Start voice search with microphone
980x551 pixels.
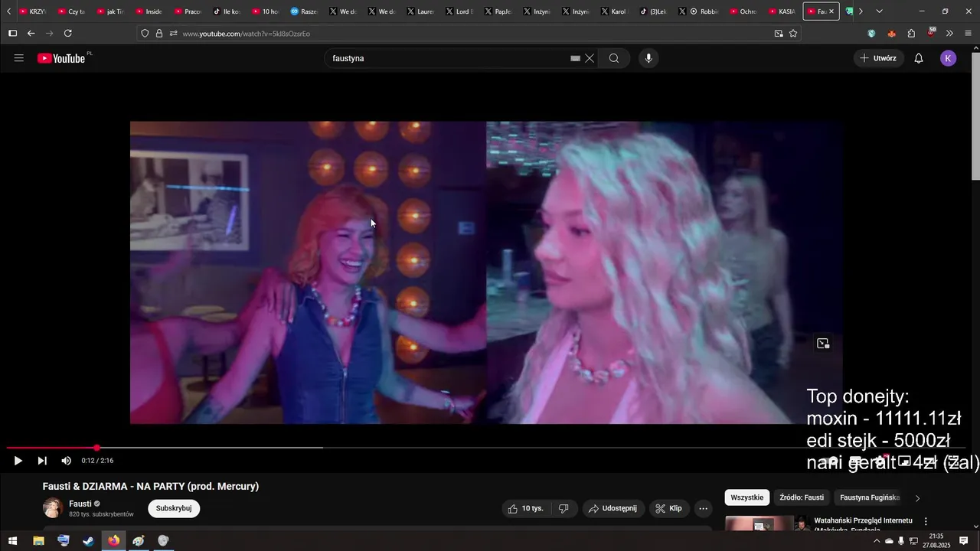pos(648,58)
